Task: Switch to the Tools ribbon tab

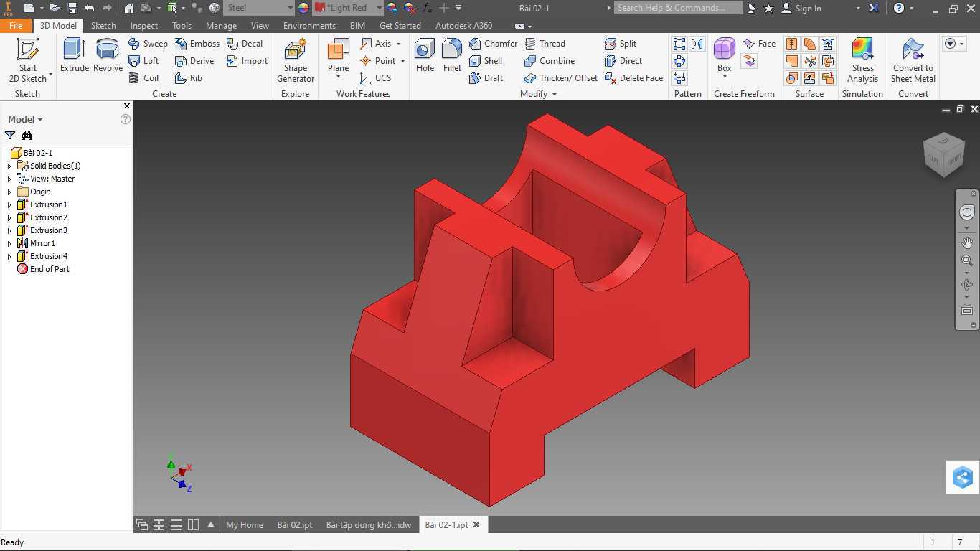Action: (x=182, y=25)
